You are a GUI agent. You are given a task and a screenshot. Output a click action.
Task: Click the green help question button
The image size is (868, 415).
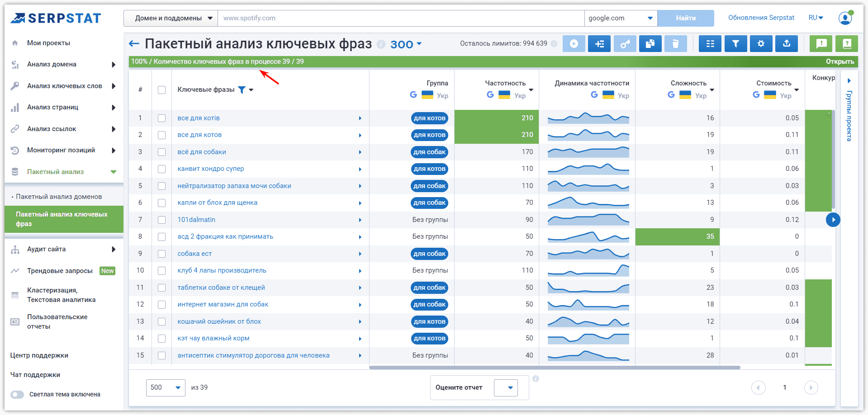point(847,44)
